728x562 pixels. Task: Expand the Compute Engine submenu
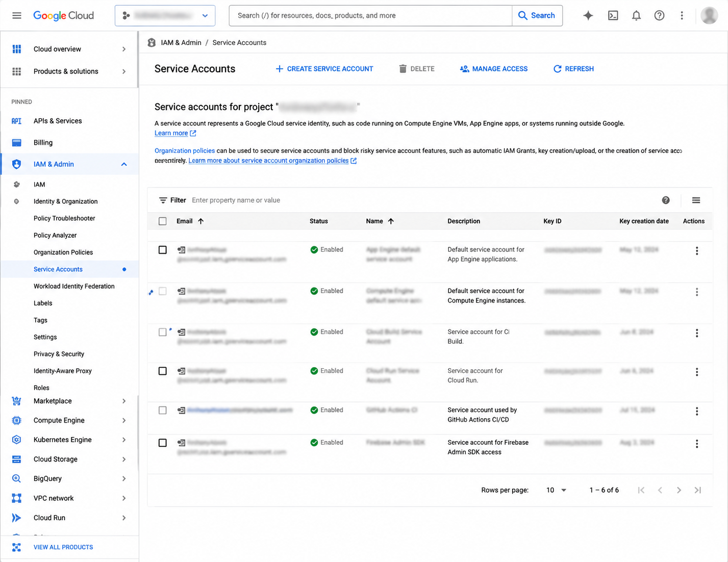click(124, 421)
